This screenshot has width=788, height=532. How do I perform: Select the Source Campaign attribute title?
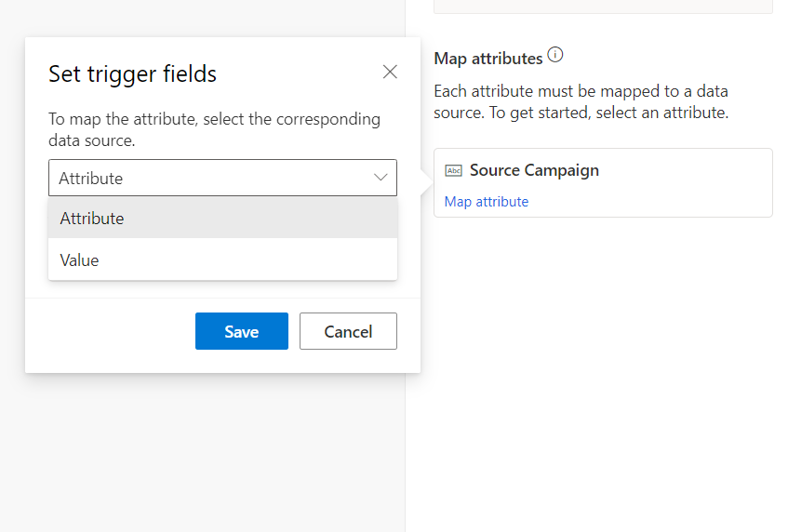pos(534,170)
